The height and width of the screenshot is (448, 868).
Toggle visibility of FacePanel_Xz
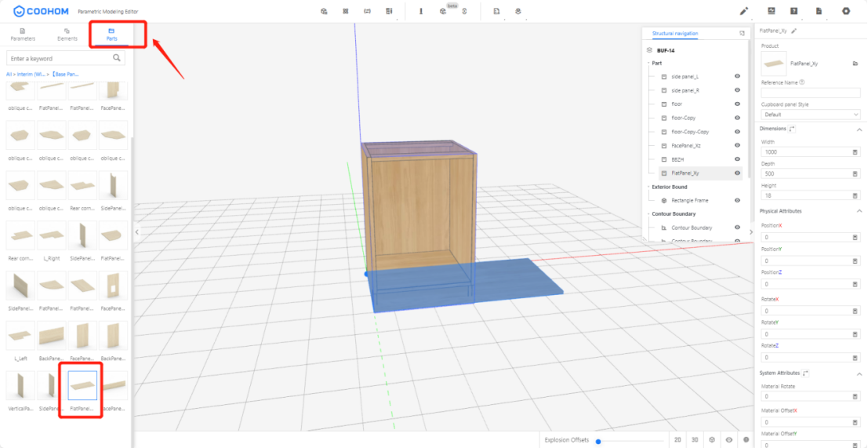click(737, 145)
